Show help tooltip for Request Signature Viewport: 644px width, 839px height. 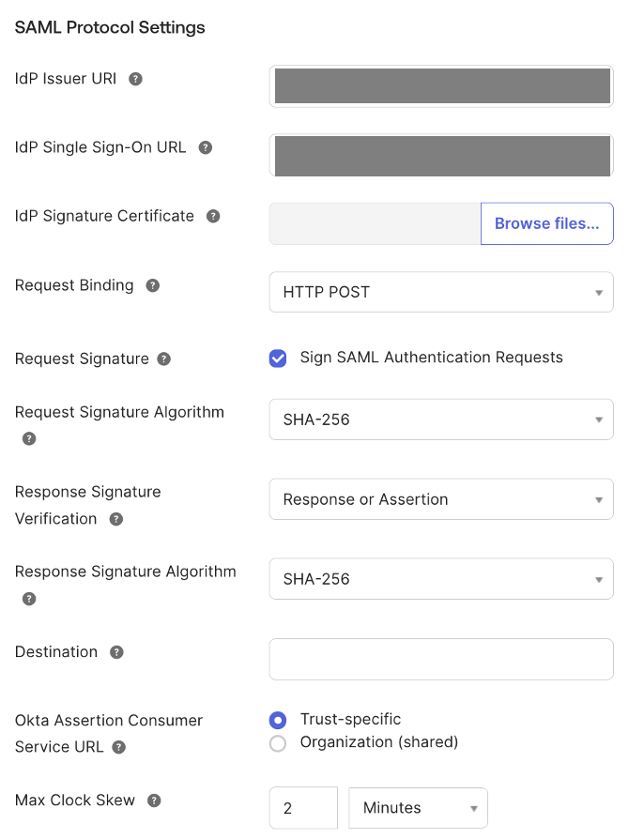coord(163,359)
